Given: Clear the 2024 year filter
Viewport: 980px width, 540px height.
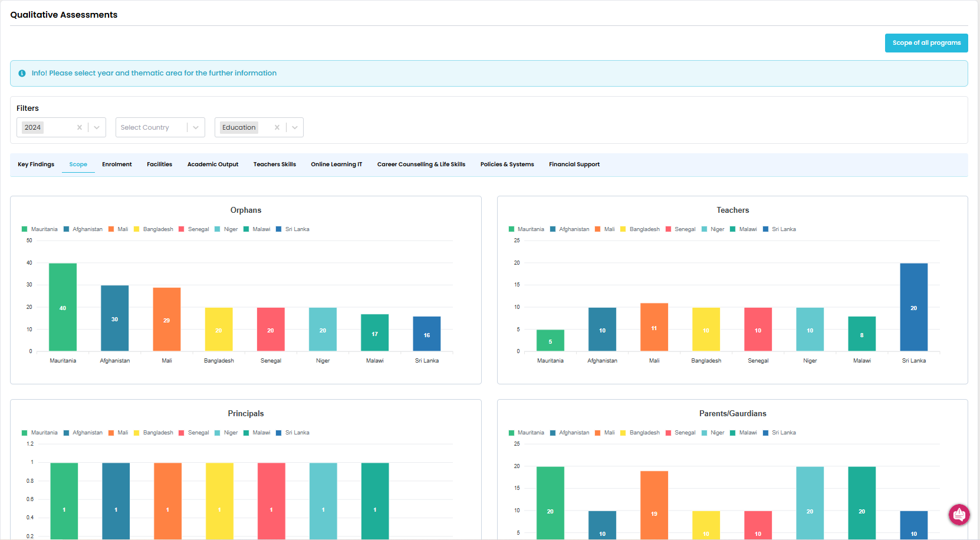Looking at the screenshot, I should click(x=80, y=127).
